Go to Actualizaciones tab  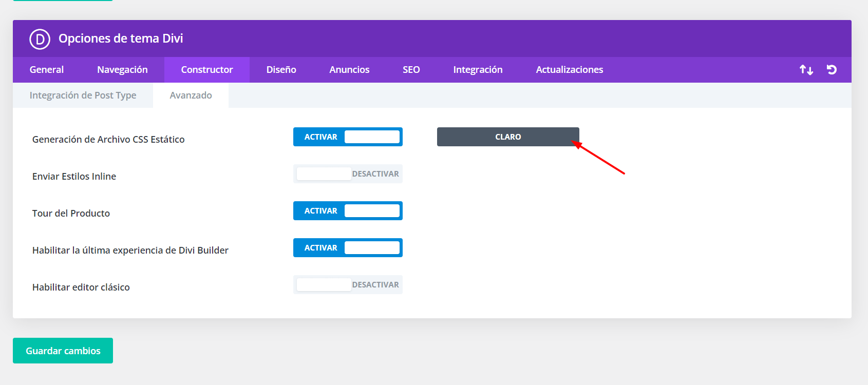tap(570, 70)
